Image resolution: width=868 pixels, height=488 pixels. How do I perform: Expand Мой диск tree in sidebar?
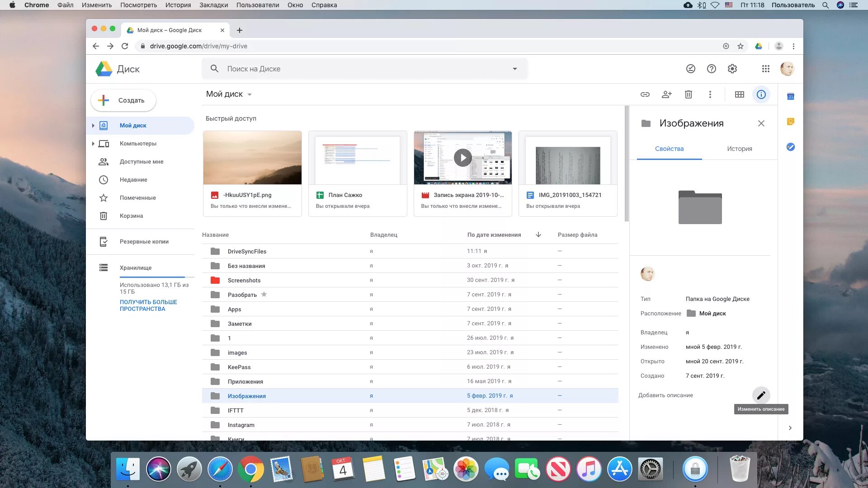click(93, 126)
